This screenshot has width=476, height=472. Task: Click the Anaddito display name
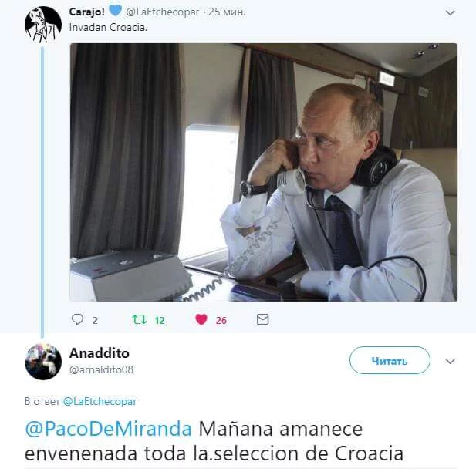tap(100, 353)
